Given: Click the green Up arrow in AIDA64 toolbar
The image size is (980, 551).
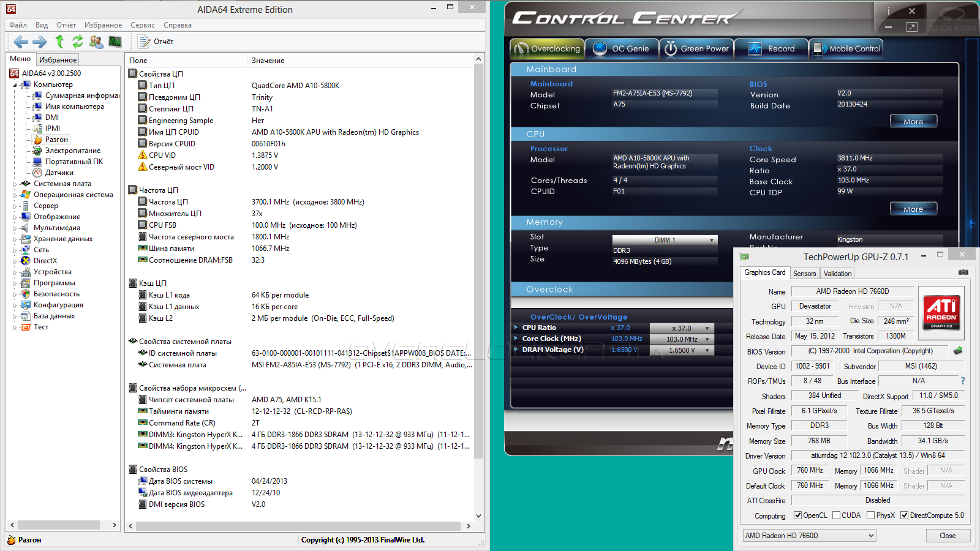Looking at the screenshot, I should pyautogui.click(x=59, y=42).
